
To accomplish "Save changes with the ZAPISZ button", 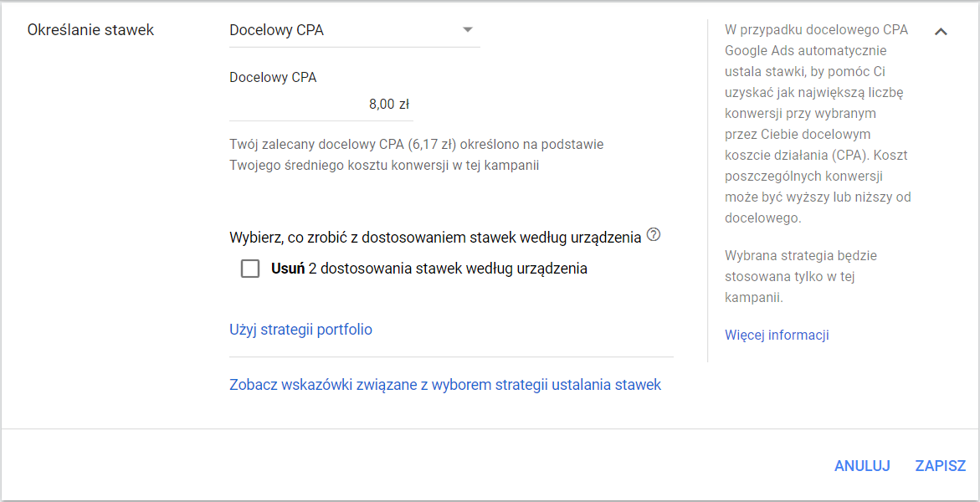I will click(941, 466).
